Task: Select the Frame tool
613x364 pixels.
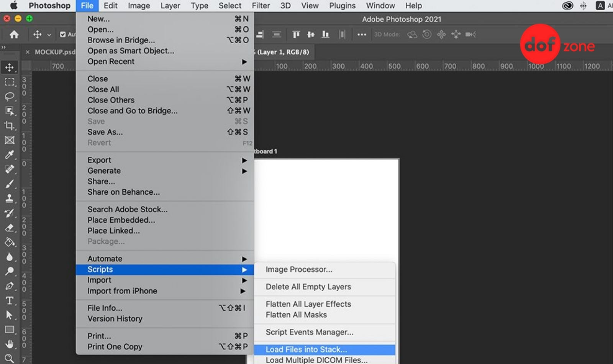Action: pos(10,140)
